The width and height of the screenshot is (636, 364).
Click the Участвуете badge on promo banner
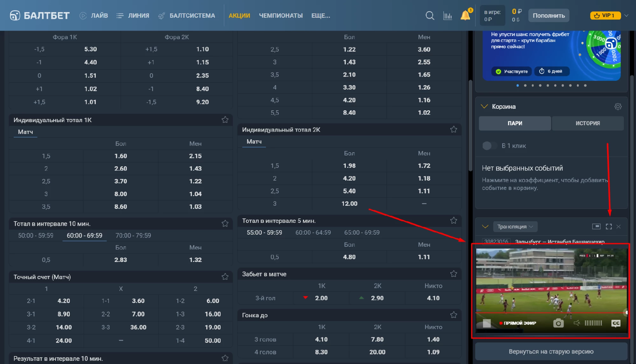coord(512,71)
